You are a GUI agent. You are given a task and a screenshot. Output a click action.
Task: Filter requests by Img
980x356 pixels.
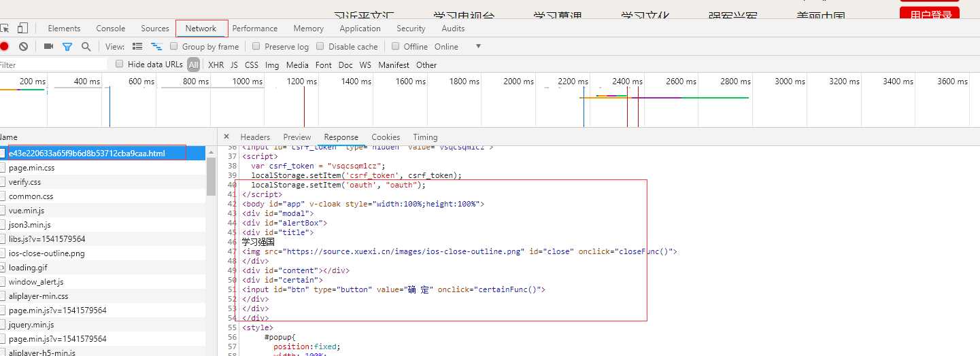click(x=272, y=65)
